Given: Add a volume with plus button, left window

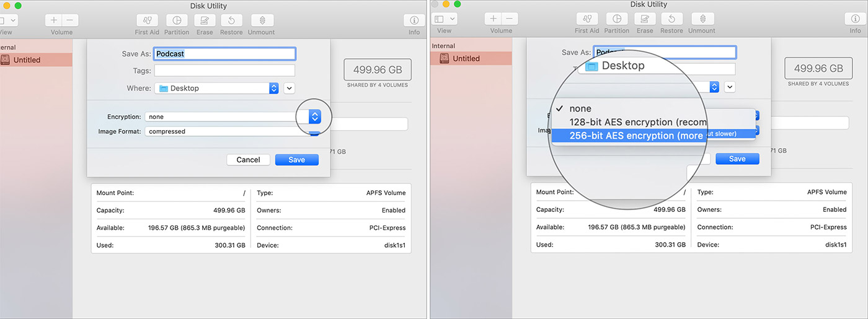Looking at the screenshot, I should (54, 20).
